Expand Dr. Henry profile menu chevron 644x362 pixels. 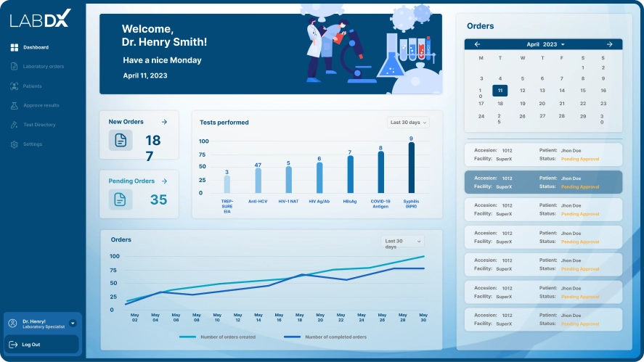pos(73,323)
